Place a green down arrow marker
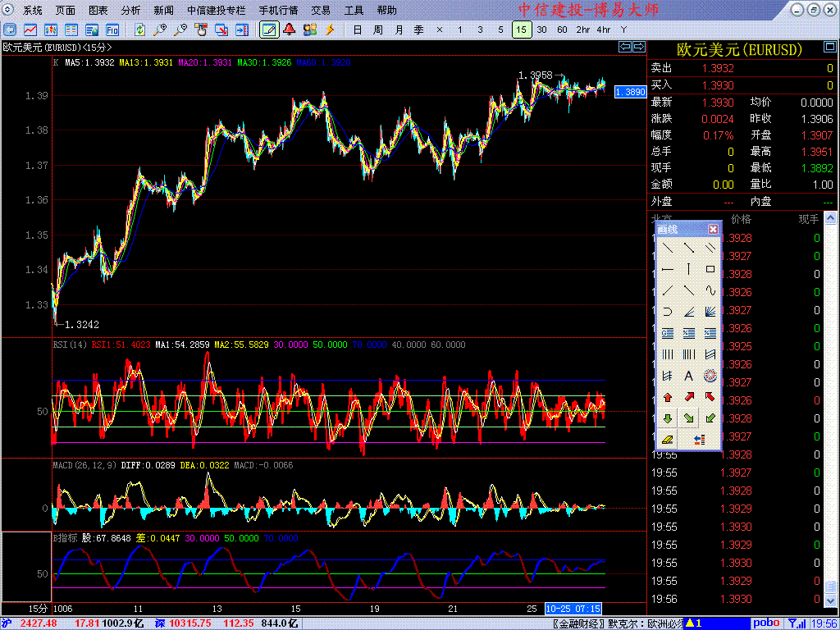840x630 pixels. coord(668,418)
